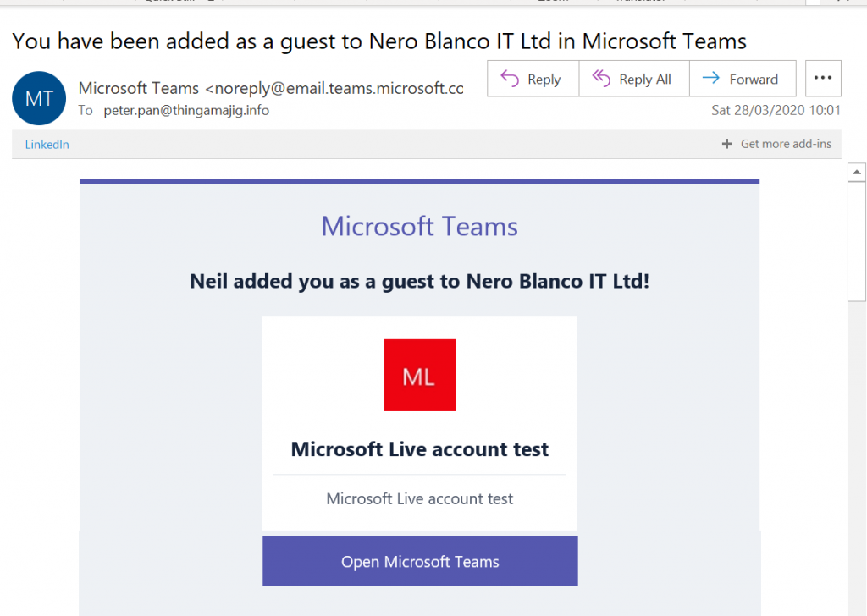This screenshot has height=616, width=867.
Task: Click the plus icon for Get more add-ins
Action: (x=727, y=144)
